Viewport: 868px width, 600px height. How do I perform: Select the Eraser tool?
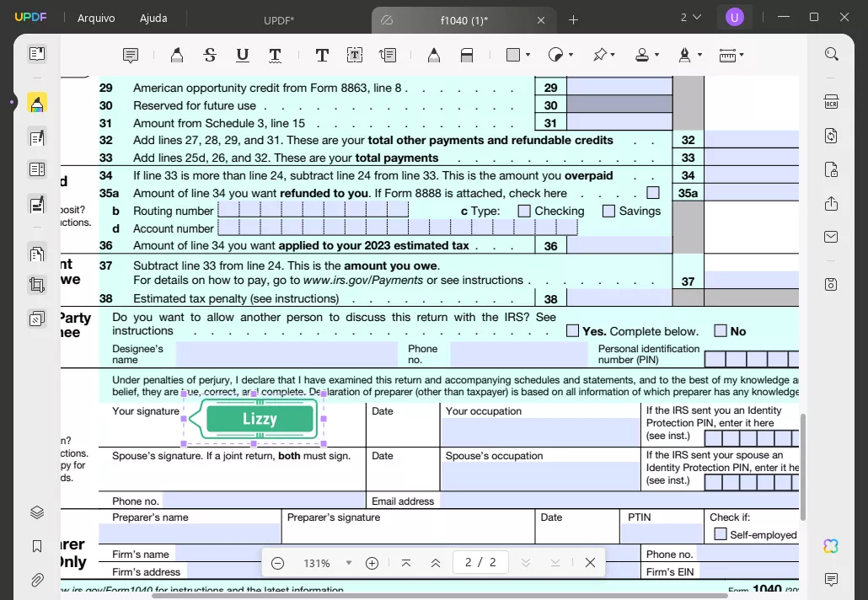click(467, 55)
